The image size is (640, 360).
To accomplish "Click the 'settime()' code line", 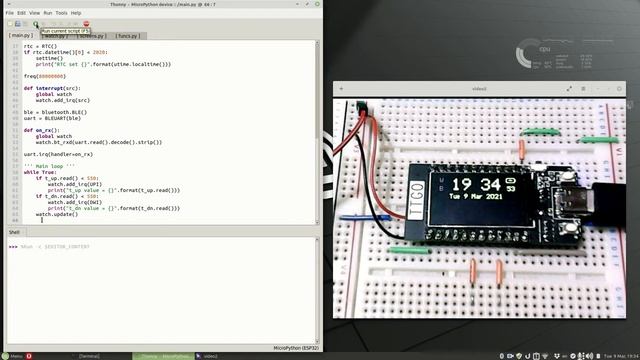I will point(49,58).
